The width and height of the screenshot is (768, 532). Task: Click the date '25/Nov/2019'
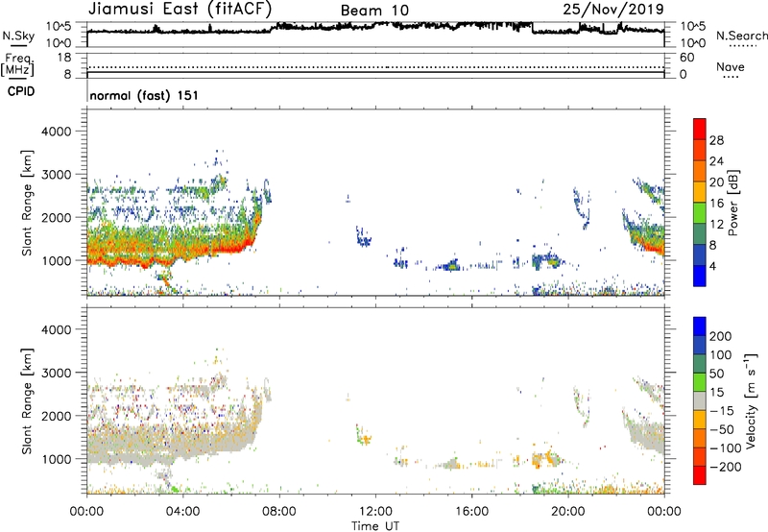pos(613,9)
